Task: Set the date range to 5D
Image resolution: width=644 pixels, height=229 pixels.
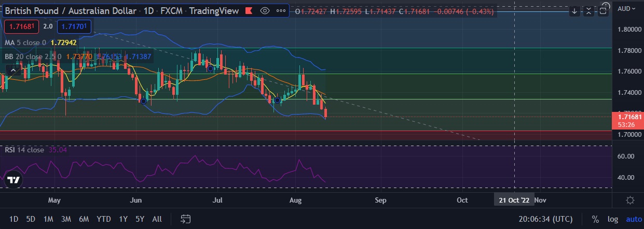Action: (31, 219)
